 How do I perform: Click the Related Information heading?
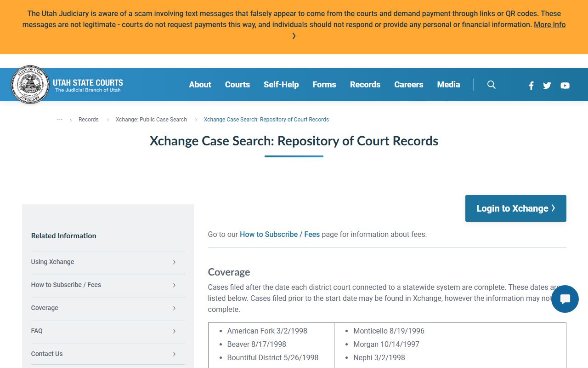[x=64, y=236]
